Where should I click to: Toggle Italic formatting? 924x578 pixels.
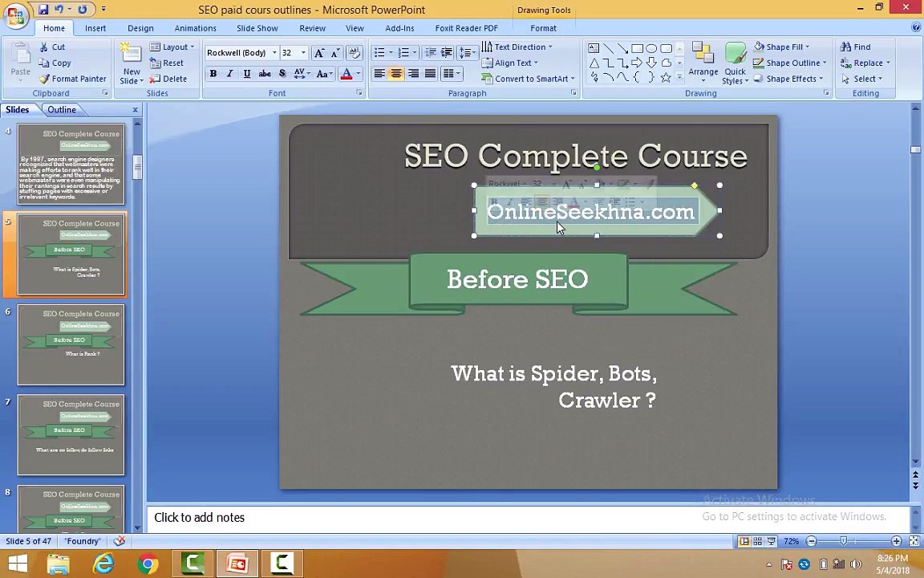coord(230,73)
